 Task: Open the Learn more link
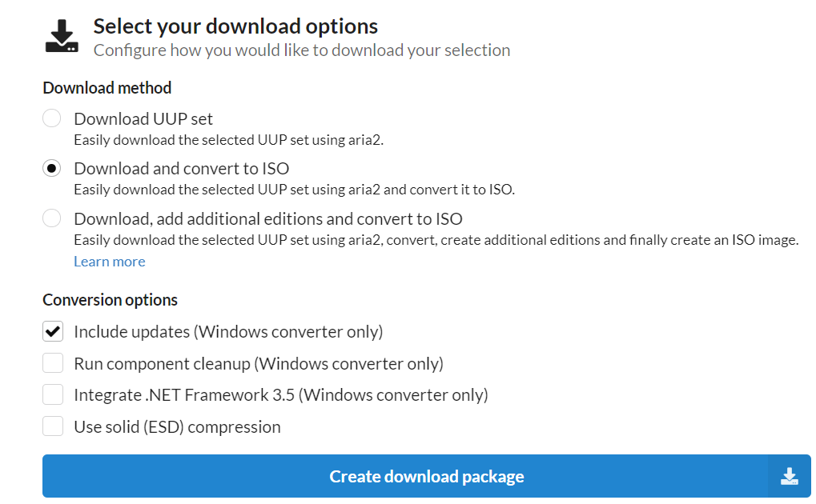click(109, 262)
